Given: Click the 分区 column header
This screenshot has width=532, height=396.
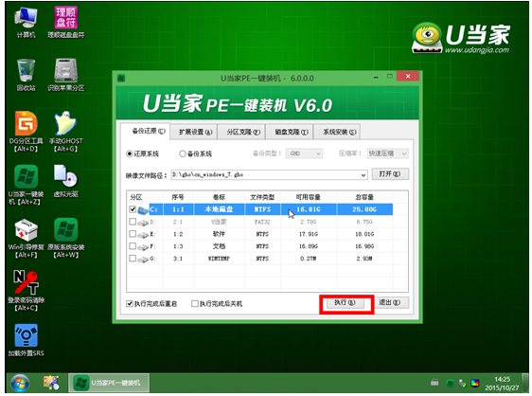Looking at the screenshot, I should [x=145, y=197].
